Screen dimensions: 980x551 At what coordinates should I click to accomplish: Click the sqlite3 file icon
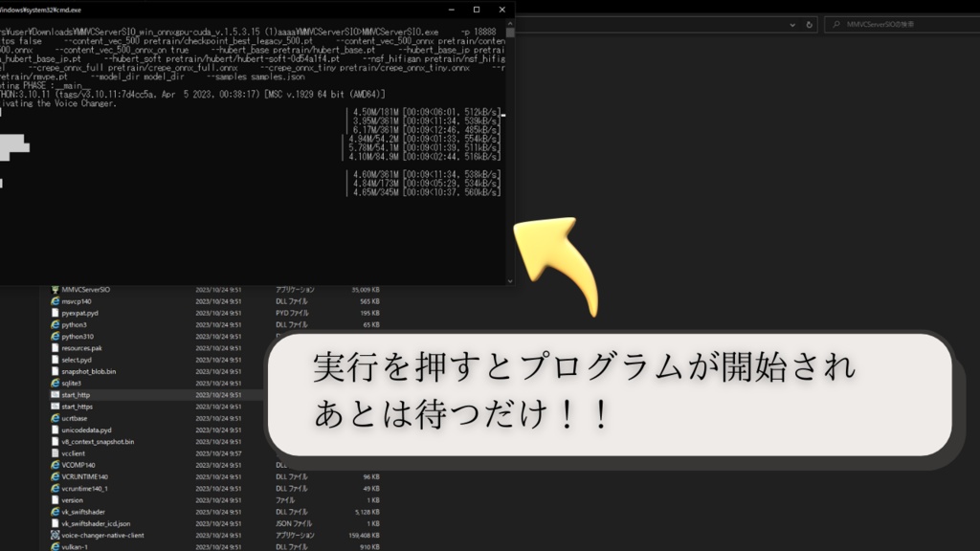[55, 383]
